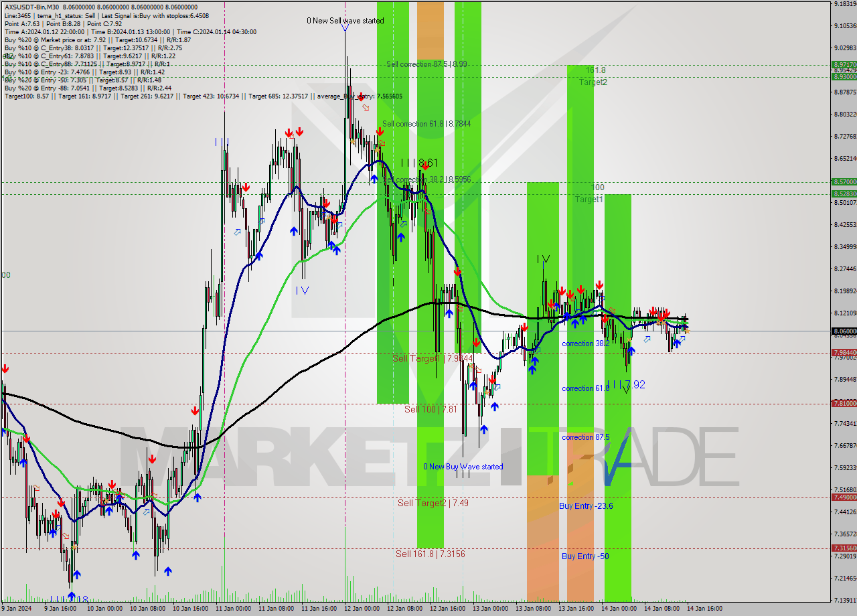857x616 pixels.
Task: Click the '12 Jan 00:00' time axis label
Action: point(362,609)
